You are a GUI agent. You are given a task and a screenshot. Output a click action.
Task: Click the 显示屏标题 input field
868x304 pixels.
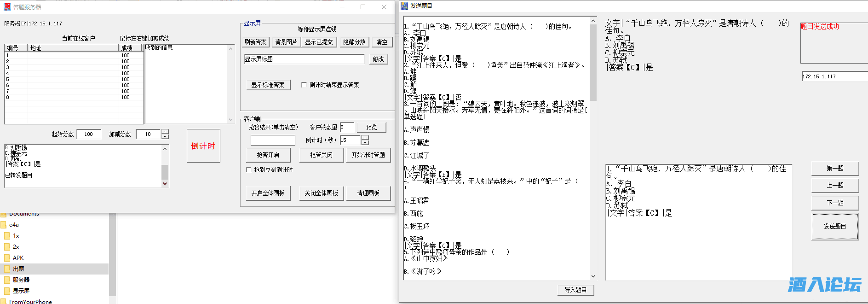coord(304,59)
